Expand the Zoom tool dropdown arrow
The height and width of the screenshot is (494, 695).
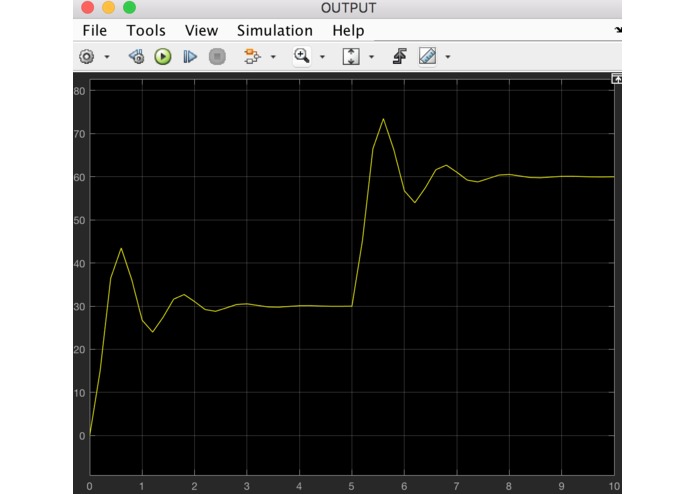click(x=322, y=57)
